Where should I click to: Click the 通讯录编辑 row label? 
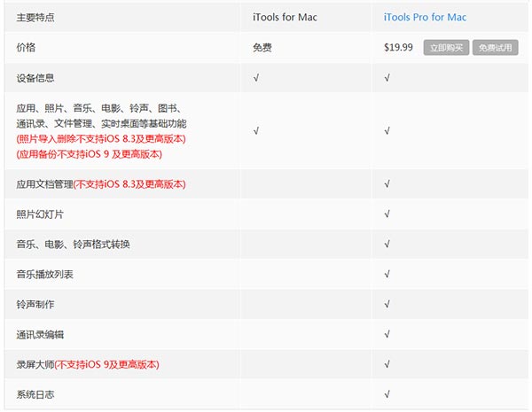[40, 335]
